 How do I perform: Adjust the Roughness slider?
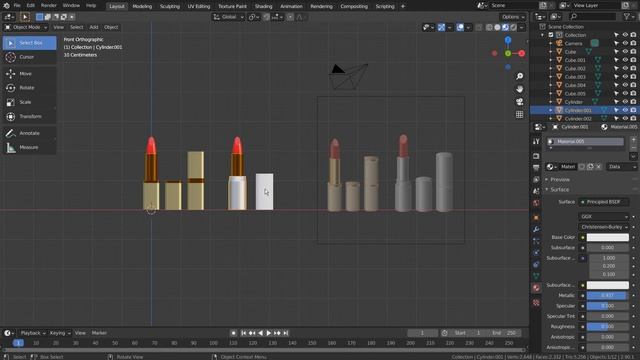607,327
